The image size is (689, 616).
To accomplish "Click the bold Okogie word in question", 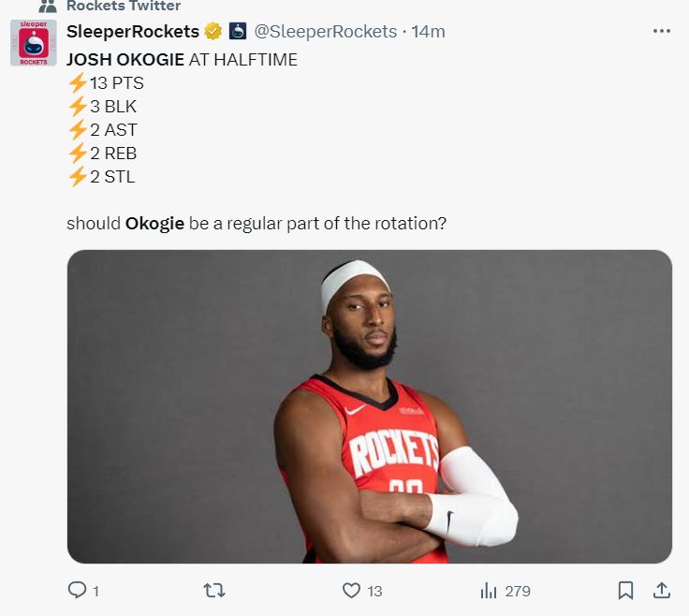I will click(154, 224).
